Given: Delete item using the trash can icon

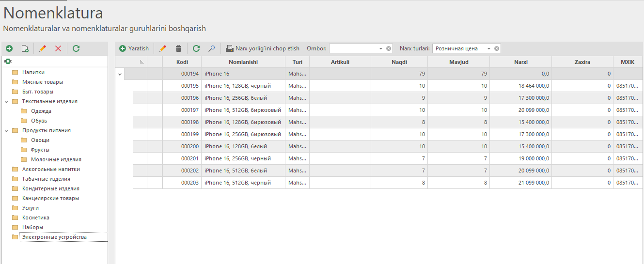Looking at the screenshot, I should click(178, 48).
